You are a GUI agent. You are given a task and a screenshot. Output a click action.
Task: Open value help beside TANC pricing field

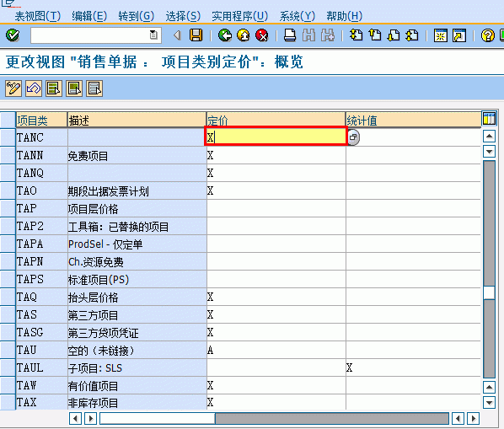353,137
